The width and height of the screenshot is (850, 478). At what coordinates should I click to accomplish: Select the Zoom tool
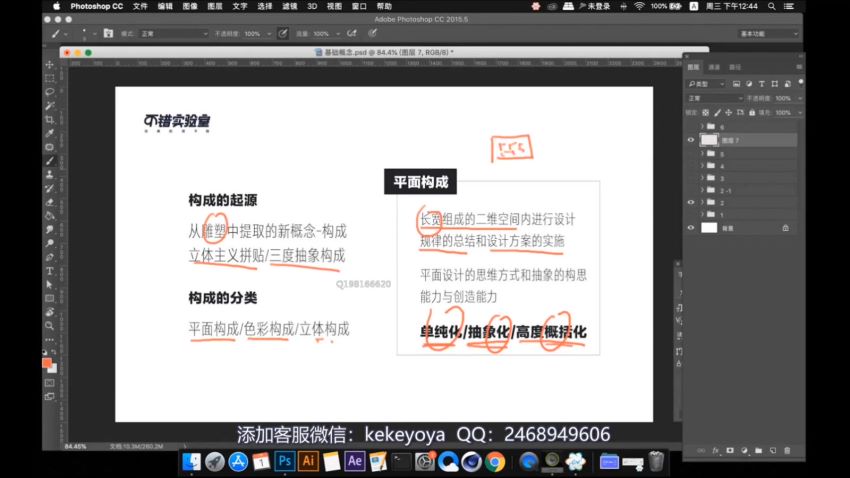click(x=49, y=326)
